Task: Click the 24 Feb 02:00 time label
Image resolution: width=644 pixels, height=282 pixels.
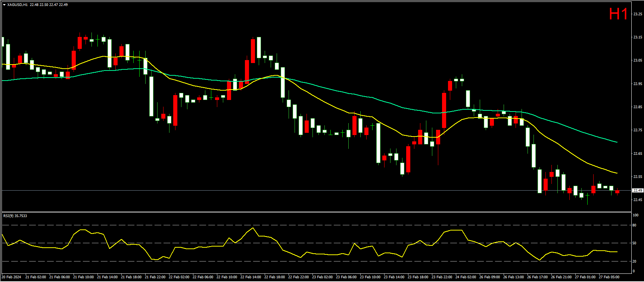Action: [466, 277]
